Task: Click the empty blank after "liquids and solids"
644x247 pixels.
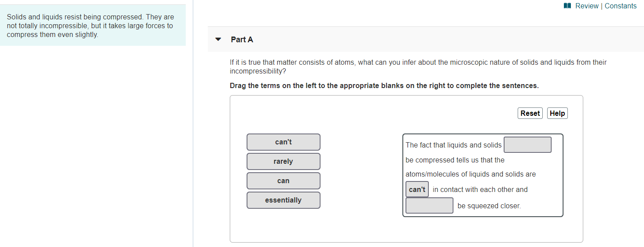Action: (x=527, y=145)
